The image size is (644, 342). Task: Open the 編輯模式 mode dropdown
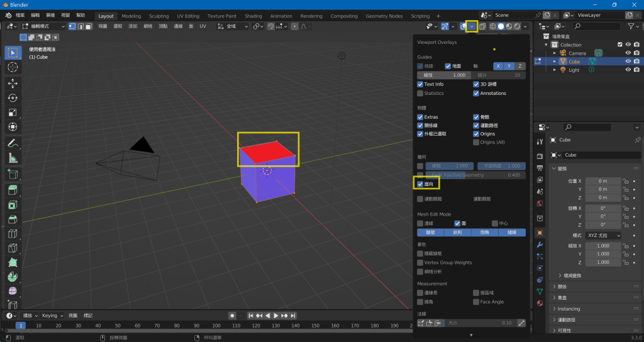pos(43,26)
